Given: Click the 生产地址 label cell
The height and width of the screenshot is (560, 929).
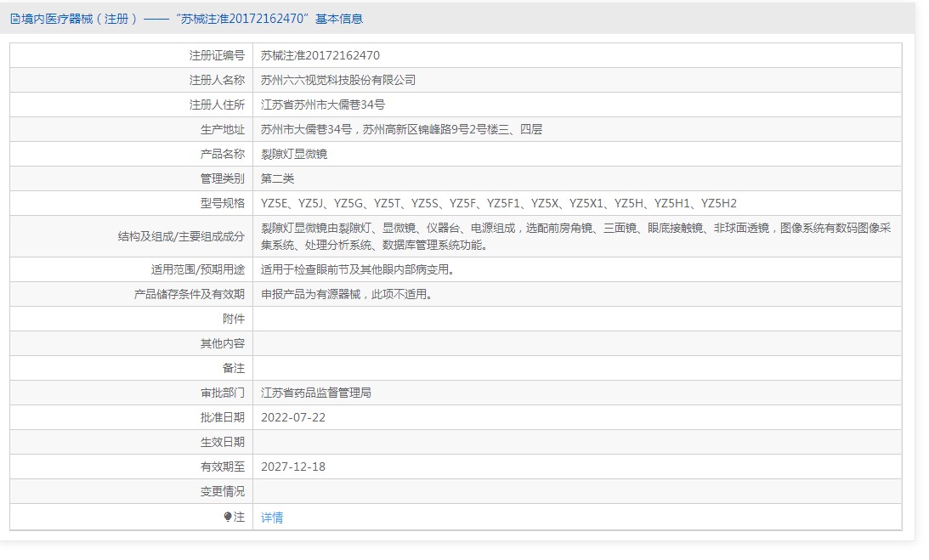Looking at the screenshot, I should coord(132,129).
